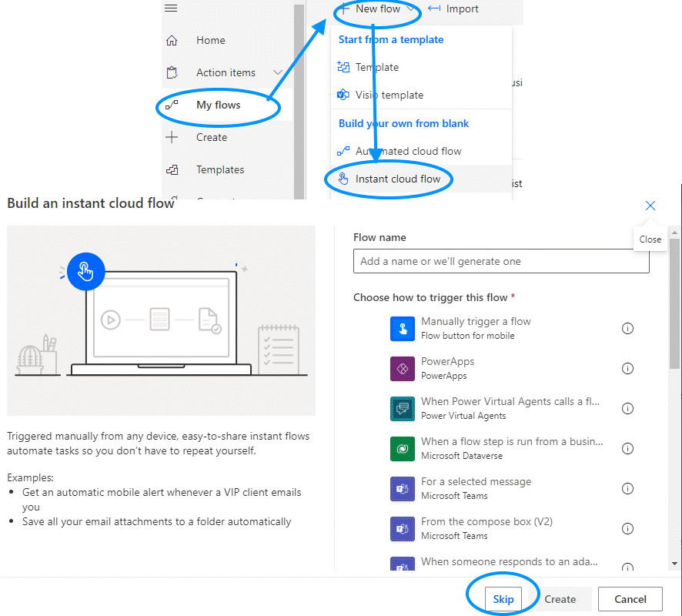Show info for 'For a selected message'
682x616 pixels.
point(627,488)
